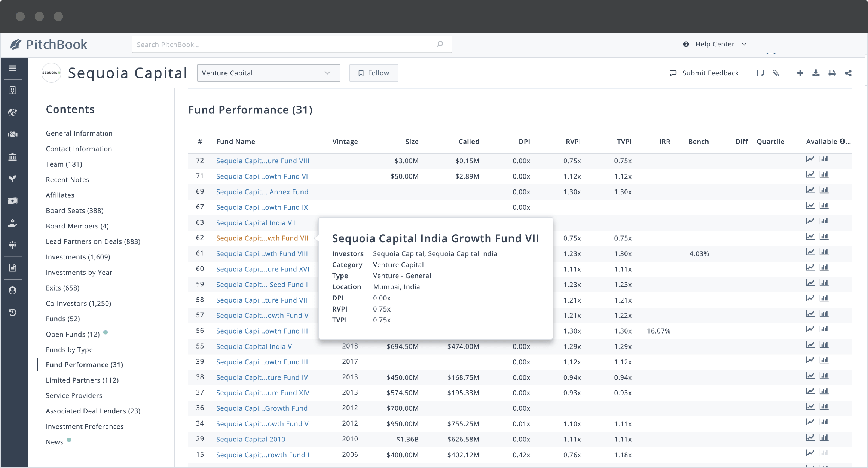Click the share icon in header
Screen dimensions: 868x468
pyautogui.click(x=848, y=73)
